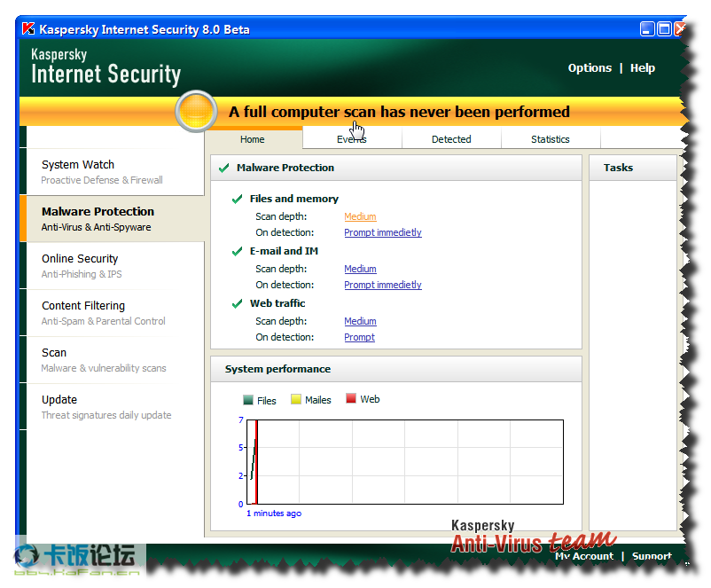This screenshot has height=588, width=711.
Task: Click the yellow protection status orb
Action: pos(196,112)
